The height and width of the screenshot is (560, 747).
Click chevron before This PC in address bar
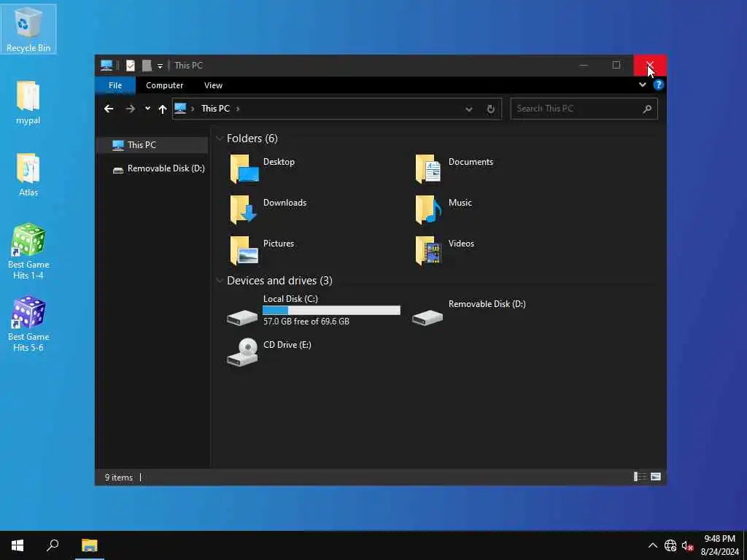click(x=193, y=109)
